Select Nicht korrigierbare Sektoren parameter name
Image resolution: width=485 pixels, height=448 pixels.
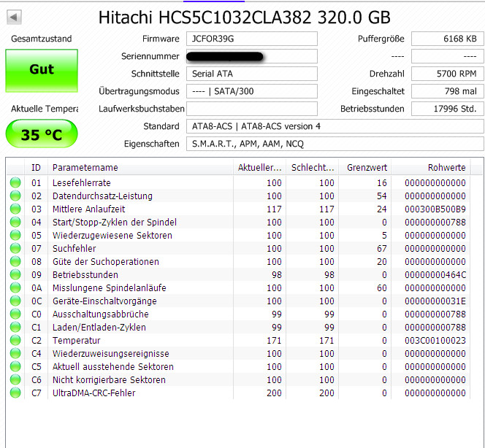click(x=109, y=379)
